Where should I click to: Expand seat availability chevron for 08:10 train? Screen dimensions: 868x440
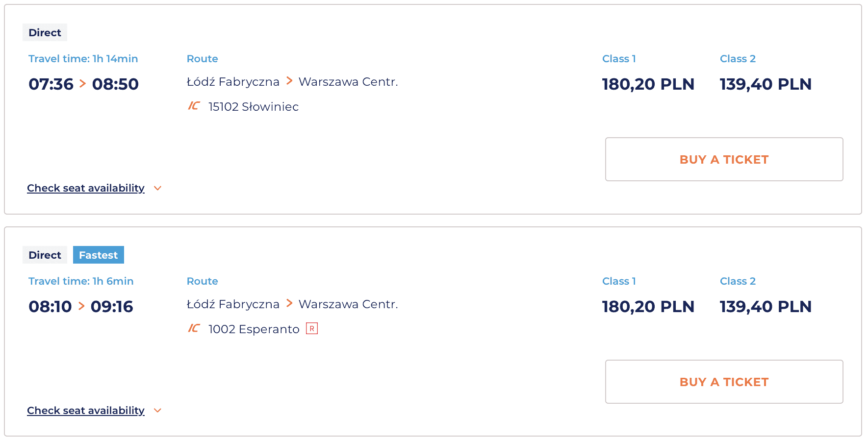coord(157,411)
